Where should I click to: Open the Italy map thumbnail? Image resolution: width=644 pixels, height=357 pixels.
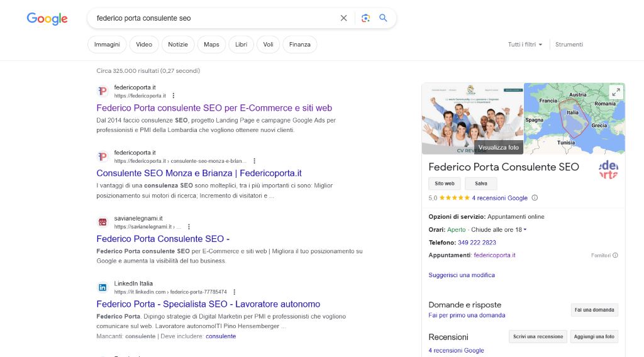point(575,118)
